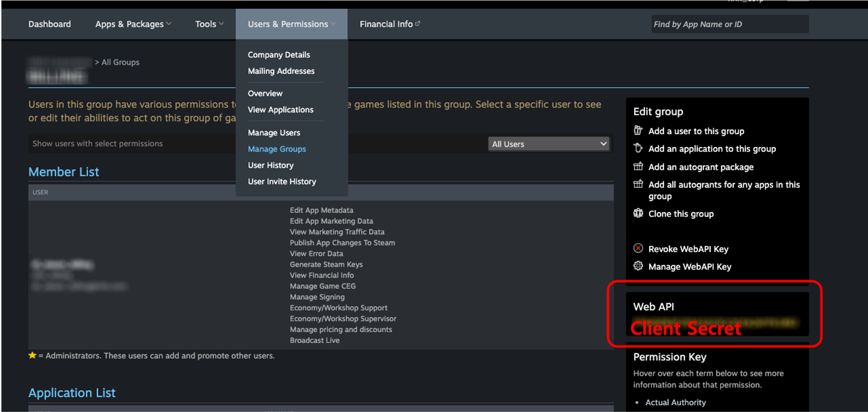Follow the All Groups breadcrumb link

point(120,62)
